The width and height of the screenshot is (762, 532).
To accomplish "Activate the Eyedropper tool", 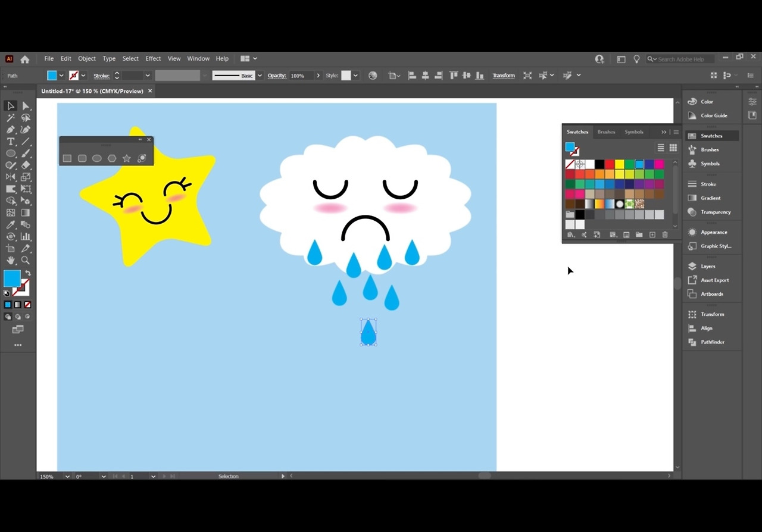I will coord(11,225).
